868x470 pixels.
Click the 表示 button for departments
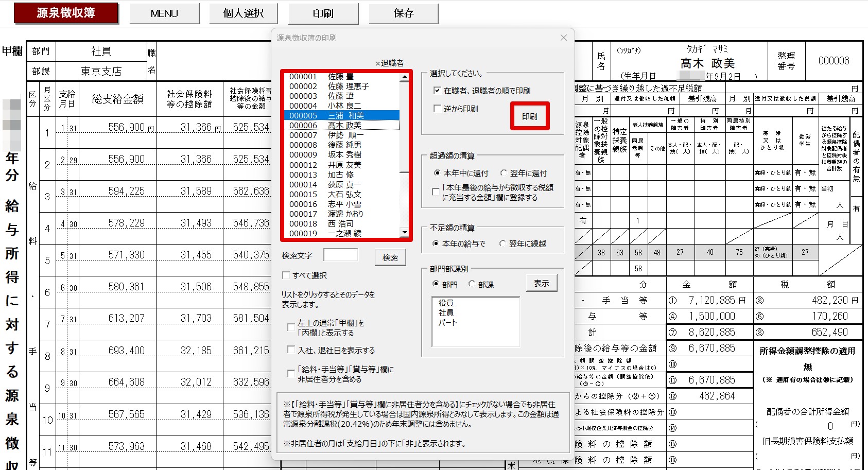tap(541, 284)
